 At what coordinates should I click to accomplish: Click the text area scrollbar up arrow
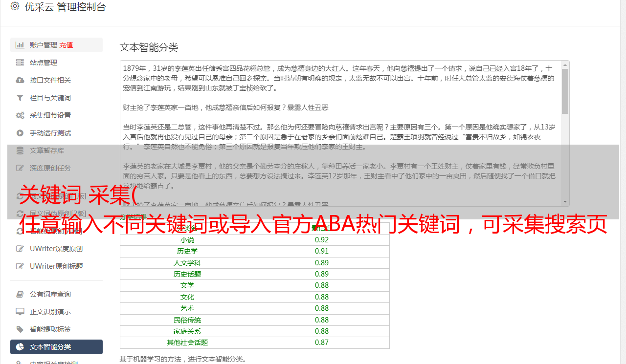coord(565,64)
